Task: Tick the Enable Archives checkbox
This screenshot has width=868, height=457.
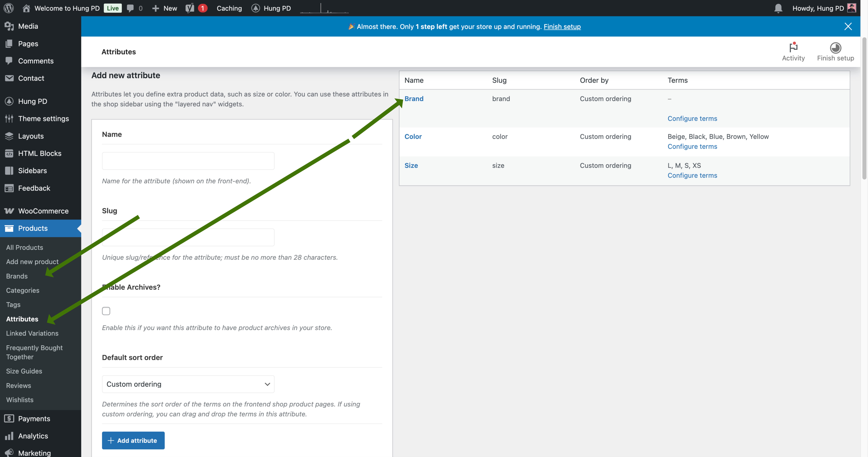Action: pyautogui.click(x=106, y=311)
